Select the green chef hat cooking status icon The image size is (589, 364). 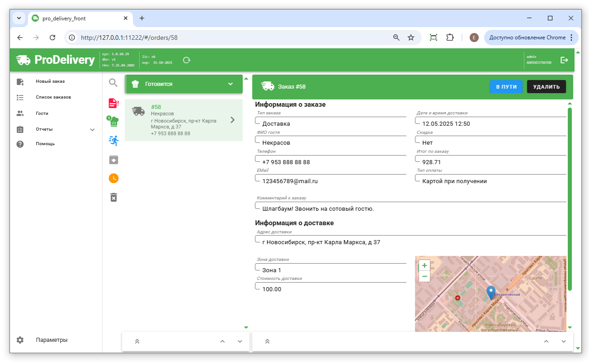coord(113,121)
